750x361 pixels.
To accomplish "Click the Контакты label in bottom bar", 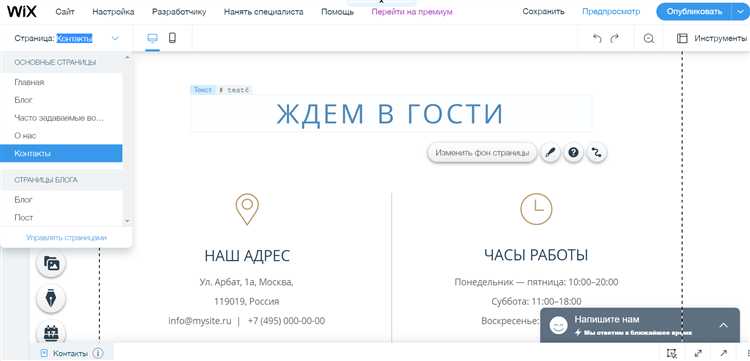I will click(70, 353).
